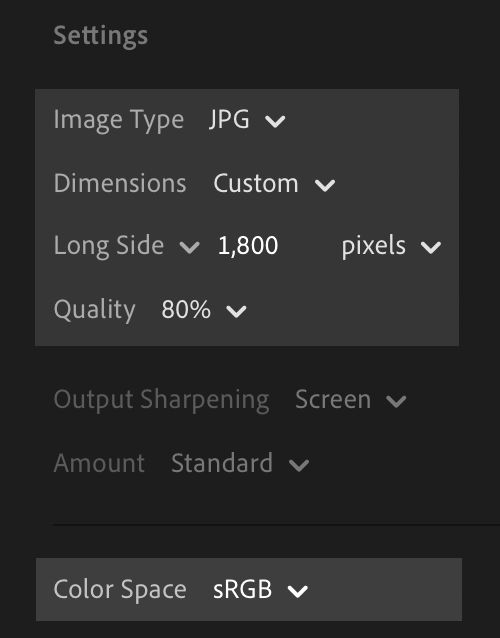
Task: Click the Color Space label
Action: click(120, 590)
